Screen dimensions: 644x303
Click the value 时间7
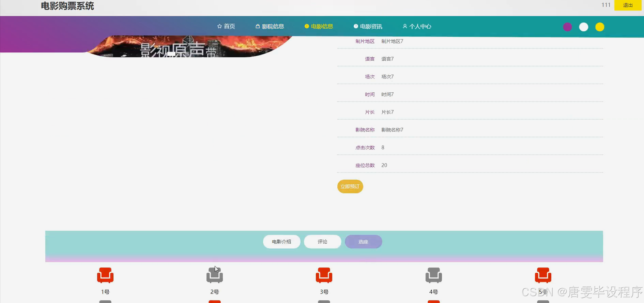click(x=387, y=94)
